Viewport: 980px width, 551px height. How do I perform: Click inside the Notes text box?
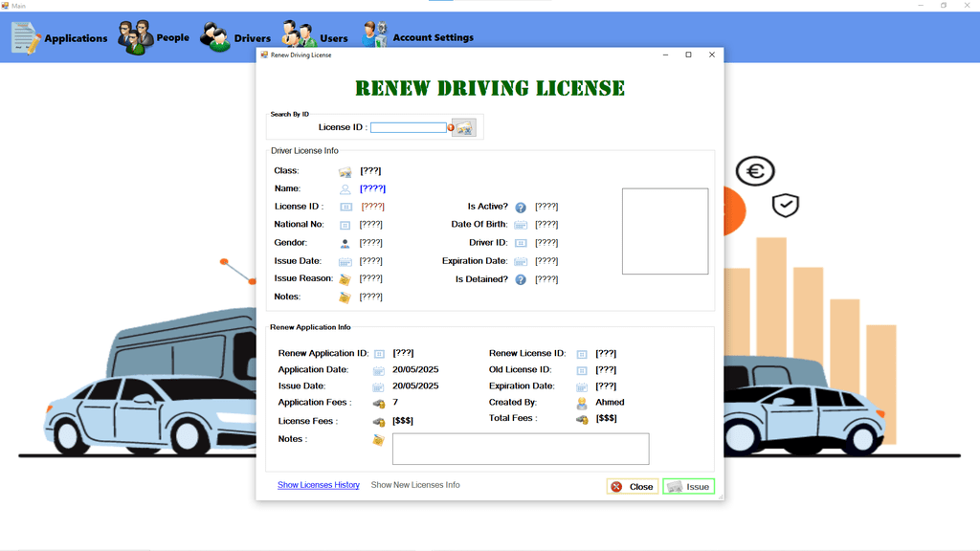[520, 449]
